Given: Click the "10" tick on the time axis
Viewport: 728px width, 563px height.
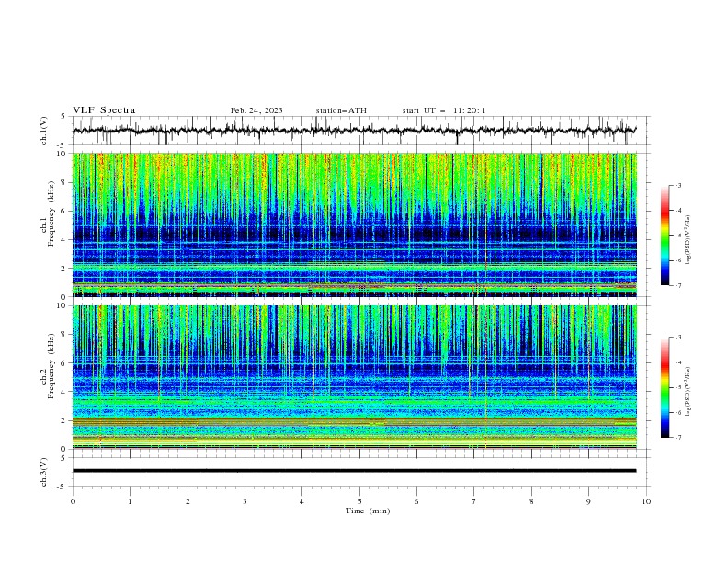Looking at the screenshot, I should pos(646,501).
